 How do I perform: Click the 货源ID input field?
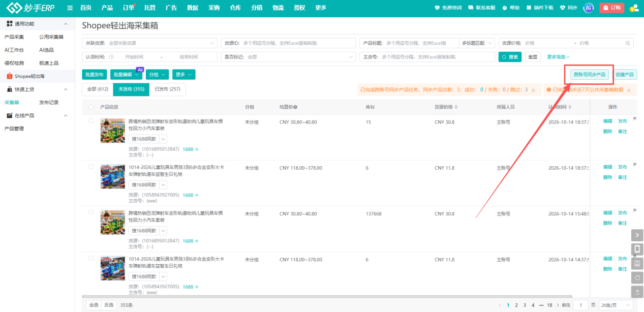click(288, 43)
